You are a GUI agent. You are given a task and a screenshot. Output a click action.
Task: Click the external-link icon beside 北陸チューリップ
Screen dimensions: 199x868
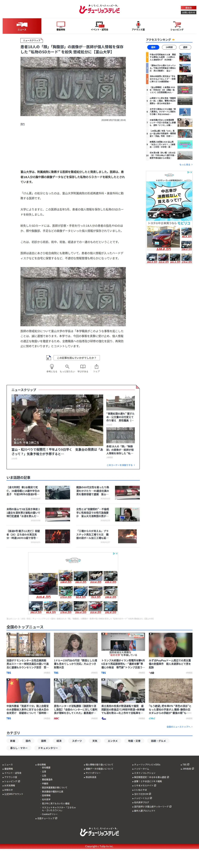pos(56,818)
